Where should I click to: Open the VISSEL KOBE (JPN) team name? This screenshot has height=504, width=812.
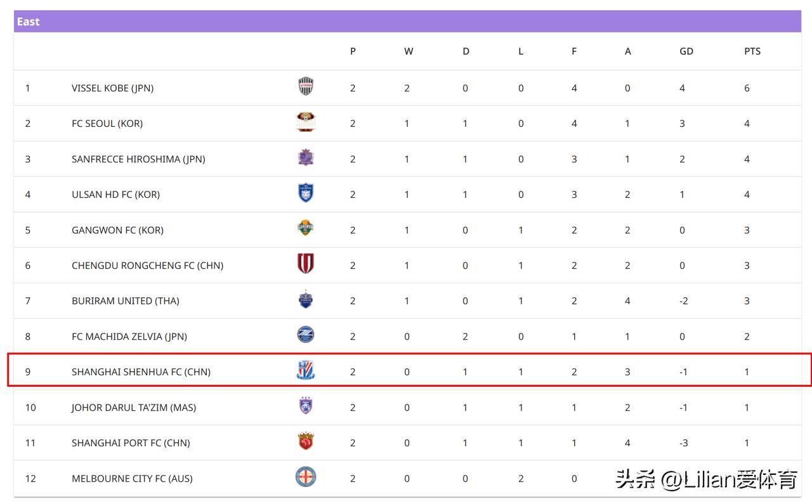click(x=112, y=88)
